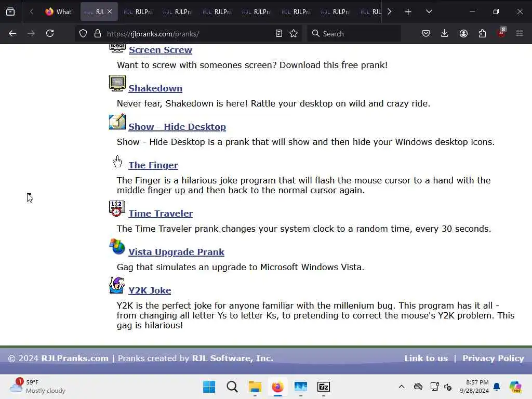Click the Vista Upgrade Prank Windows icon
Viewport: 532px width, 399px height.
click(117, 247)
